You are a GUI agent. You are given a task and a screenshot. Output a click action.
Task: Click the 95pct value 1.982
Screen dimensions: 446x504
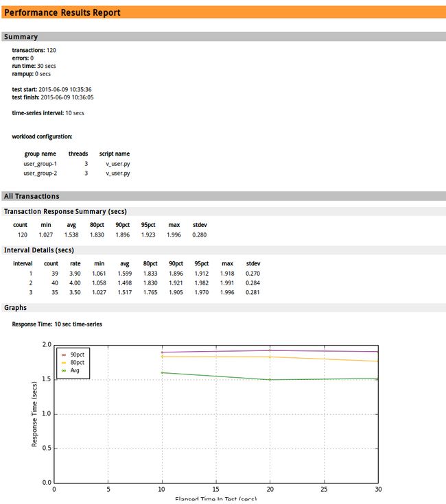202,283
